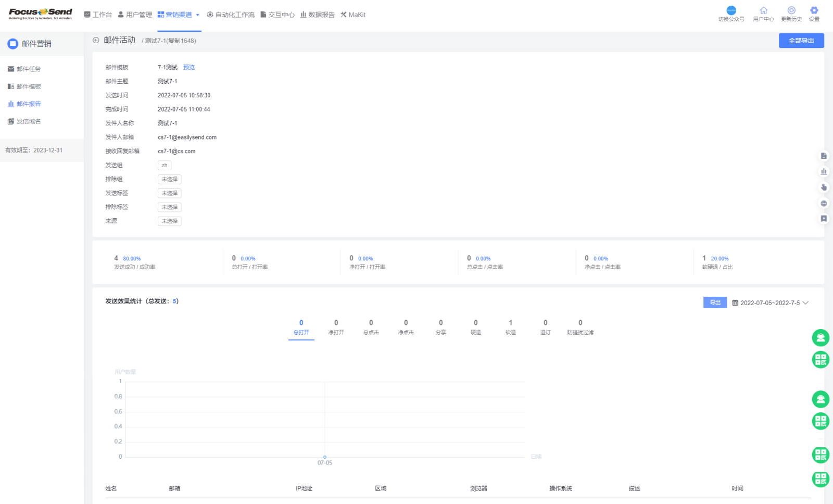Image resolution: width=833 pixels, height=504 pixels.
Task: Switch to the 总打开 tab
Action: coord(301,327)
